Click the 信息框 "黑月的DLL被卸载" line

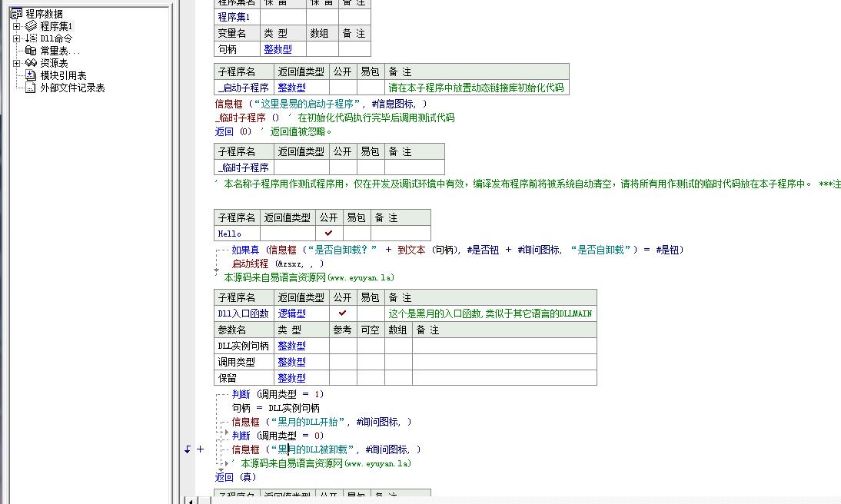(x=326, y=449)
